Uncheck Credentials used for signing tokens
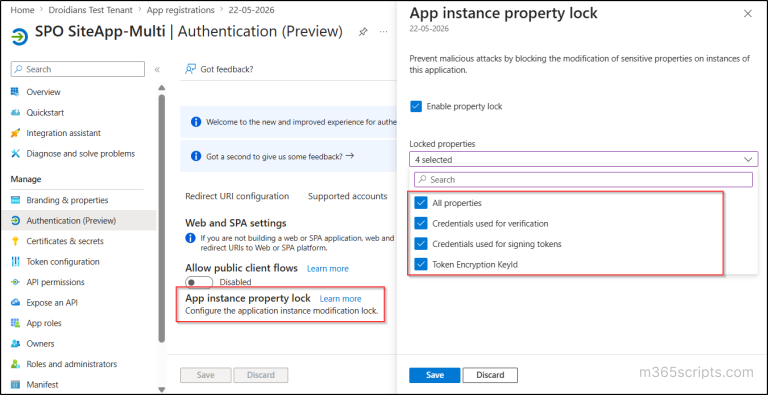The image size is (768, 395). click(x=421, y=244)
